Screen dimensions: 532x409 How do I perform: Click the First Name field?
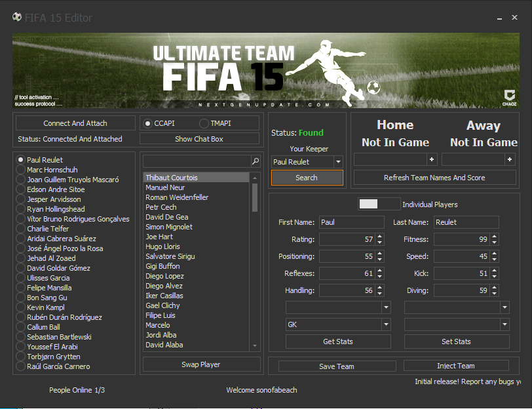pos(351,222)
